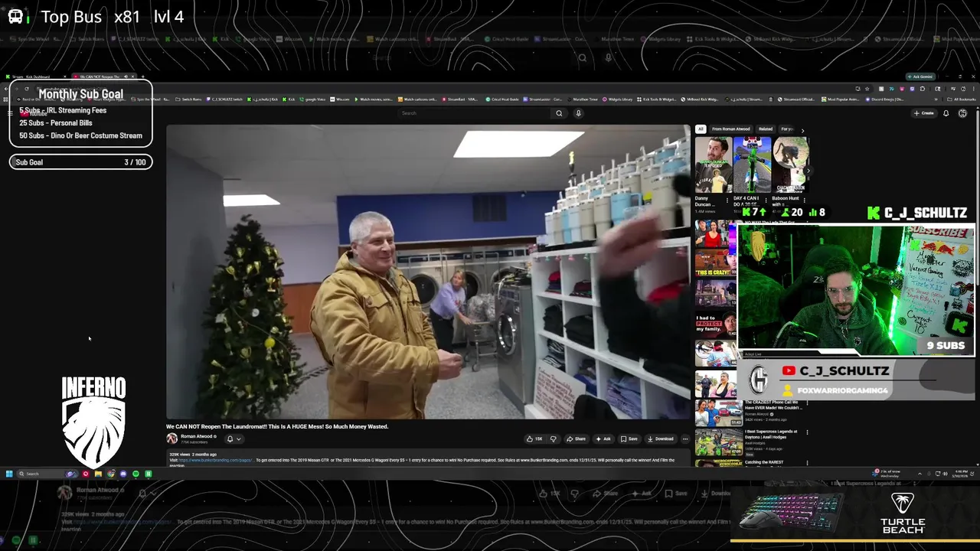Open Spotify from the Windows taskbar

136,474
